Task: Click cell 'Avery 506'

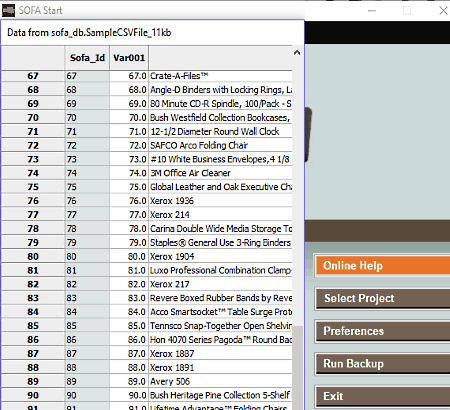Action: (220, 381)
